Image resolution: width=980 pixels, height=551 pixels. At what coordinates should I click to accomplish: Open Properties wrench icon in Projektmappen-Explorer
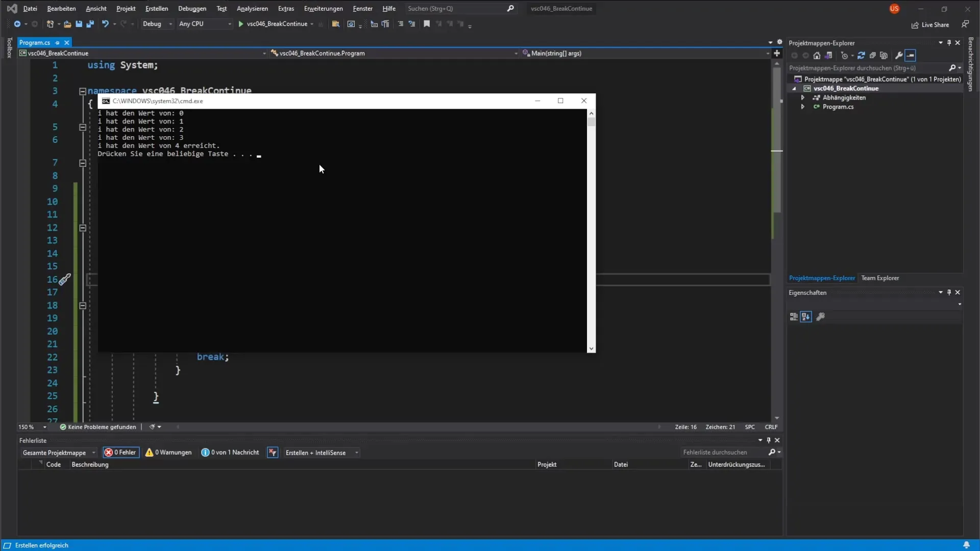pyautogui.click(x=899, y=56)
